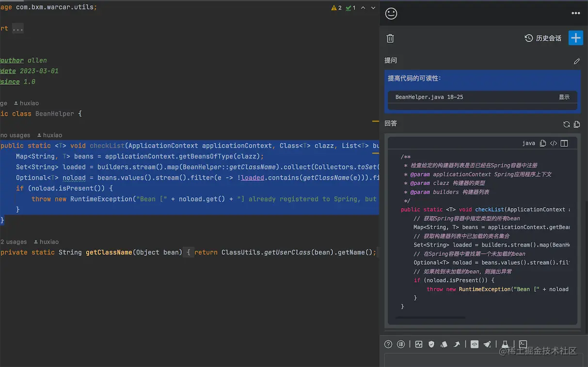Click the help question mark icon in the bottom toolbar
The image size is (588, 367).
pos(388,344)
